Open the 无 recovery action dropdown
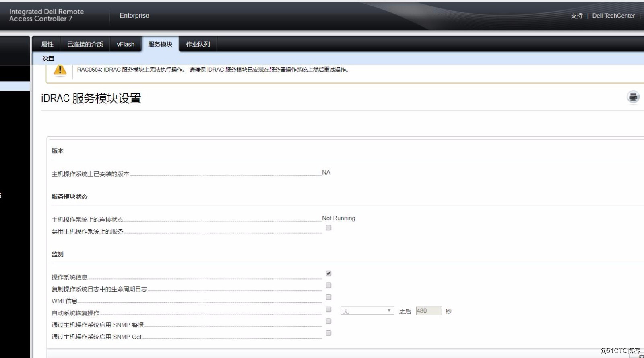Image resolution: width=644 pixels, height=358 pixels. tap(367, 311)
